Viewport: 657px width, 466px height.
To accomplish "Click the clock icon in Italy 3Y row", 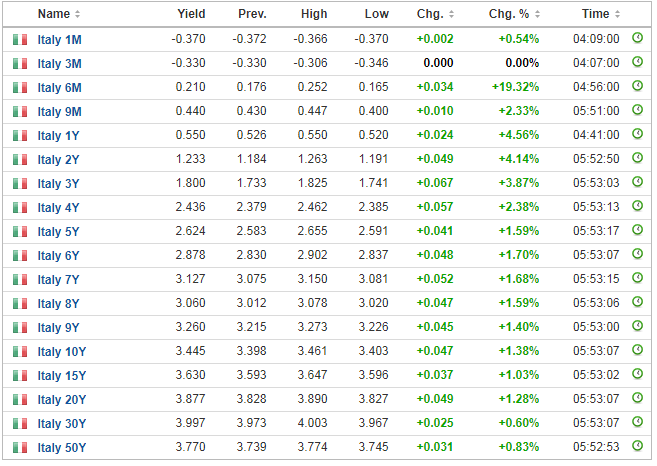I will [638, 182].
